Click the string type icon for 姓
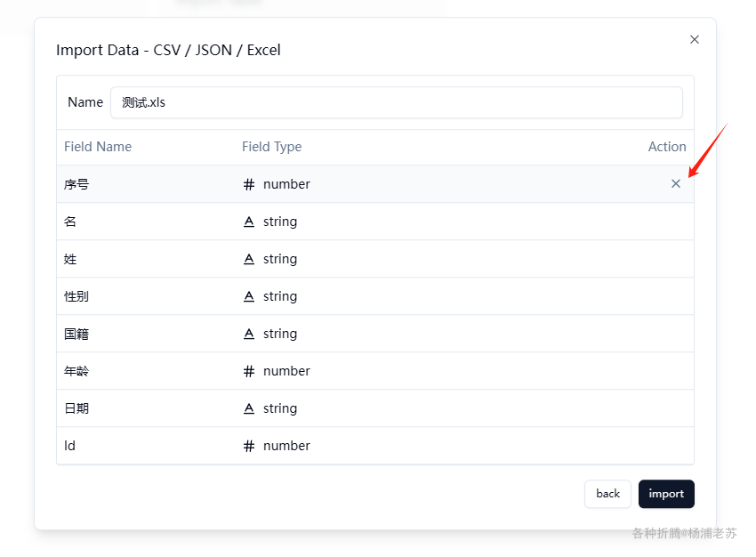The height and width of the screenshot is (557, 756). coord(249,259)
